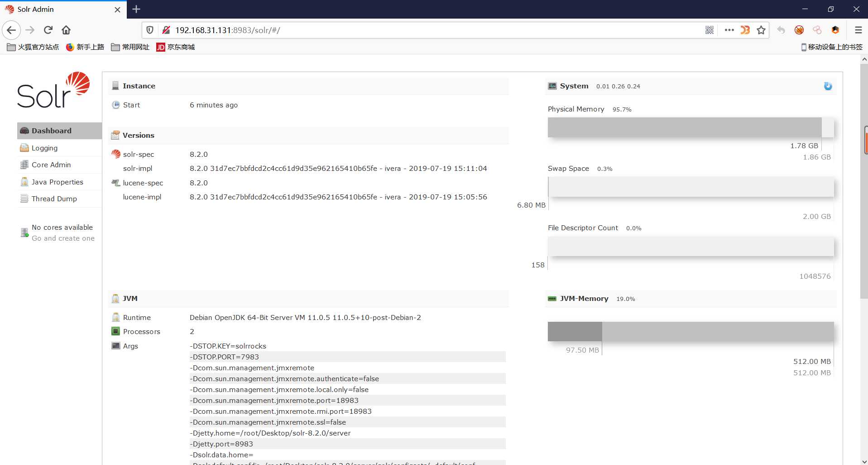Click the Versions package icon
Viewport: 868px width, 465px height.
(x=115, y=135)
